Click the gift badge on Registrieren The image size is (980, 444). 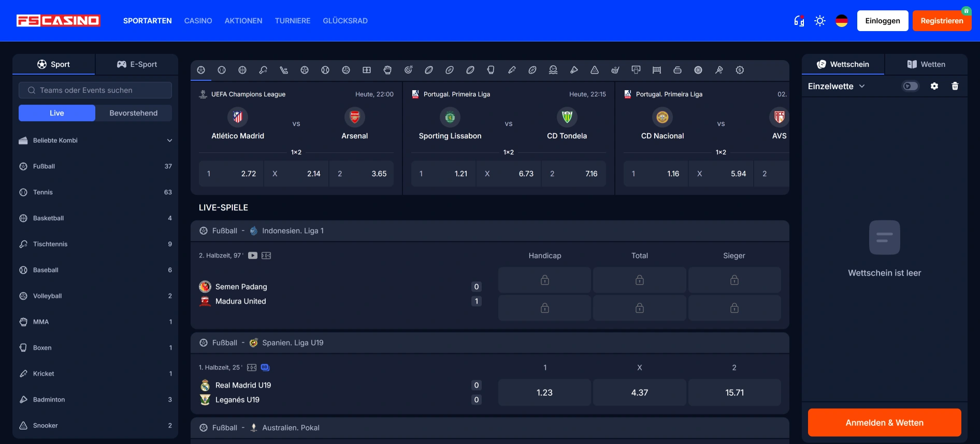click(966, 11)
